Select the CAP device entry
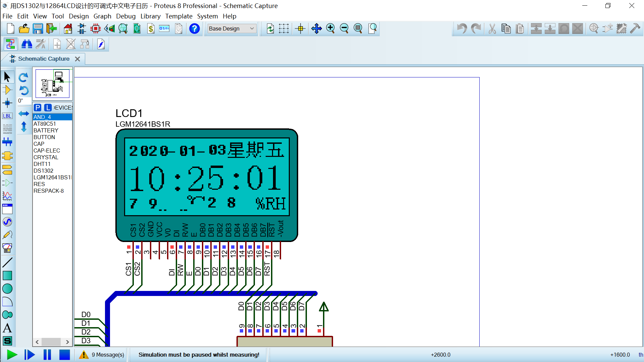This screenshot has height=362, width=644. pyautogui.click(x=53, y=144)
